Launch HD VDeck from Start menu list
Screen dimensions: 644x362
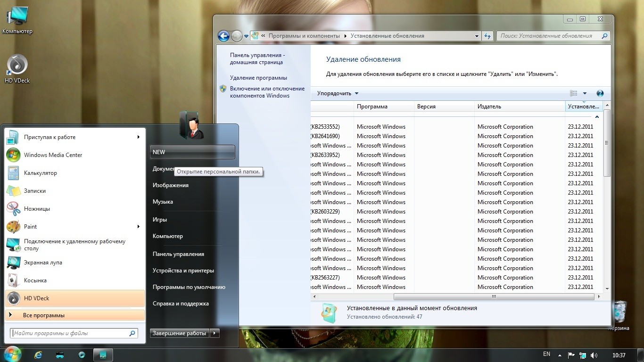[x=74, y=298]
